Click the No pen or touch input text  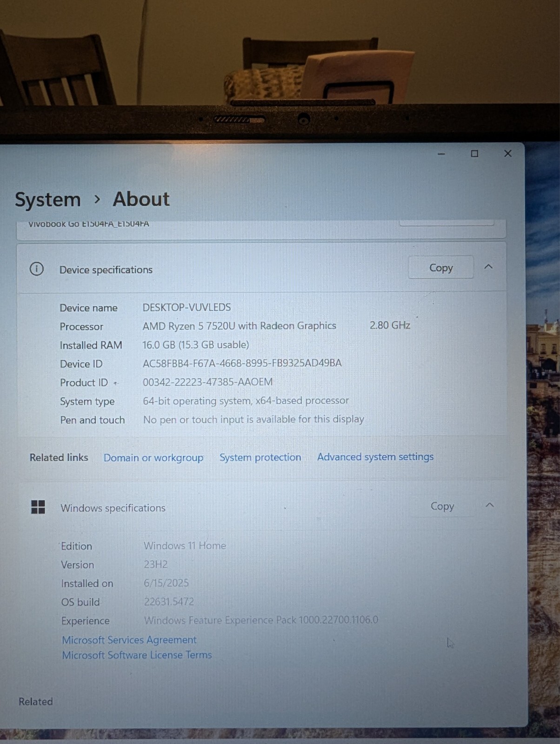(253, 419)
